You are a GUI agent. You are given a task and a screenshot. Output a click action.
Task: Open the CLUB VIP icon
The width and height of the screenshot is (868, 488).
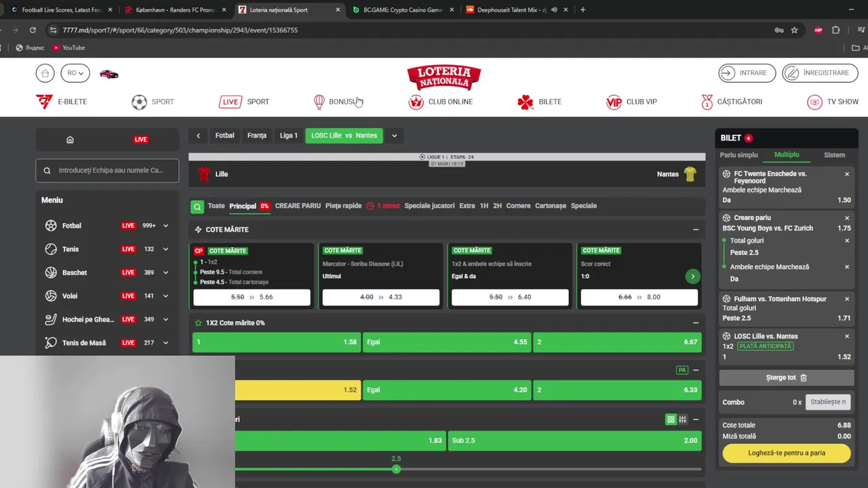[x=614, y=102]
